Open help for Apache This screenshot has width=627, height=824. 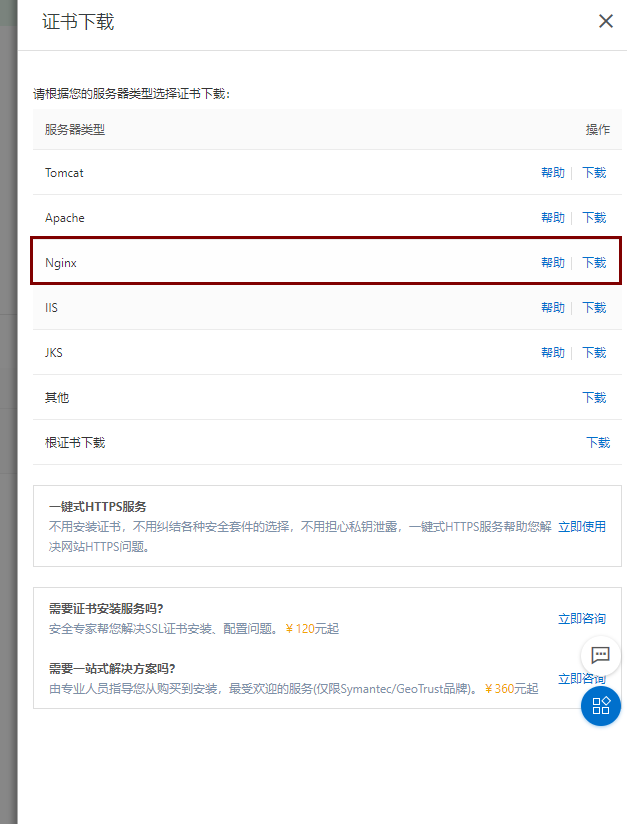[x=552, y=218]
